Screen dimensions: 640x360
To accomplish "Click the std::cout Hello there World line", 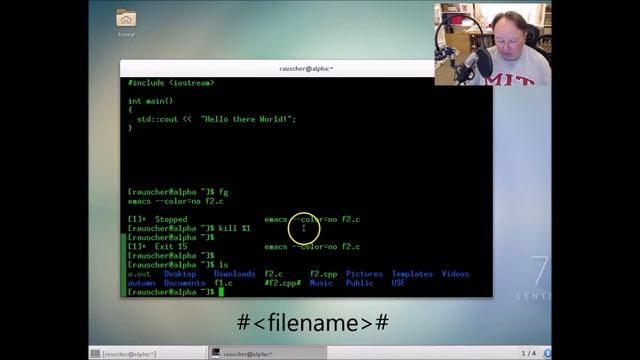I will click(216, 119).
